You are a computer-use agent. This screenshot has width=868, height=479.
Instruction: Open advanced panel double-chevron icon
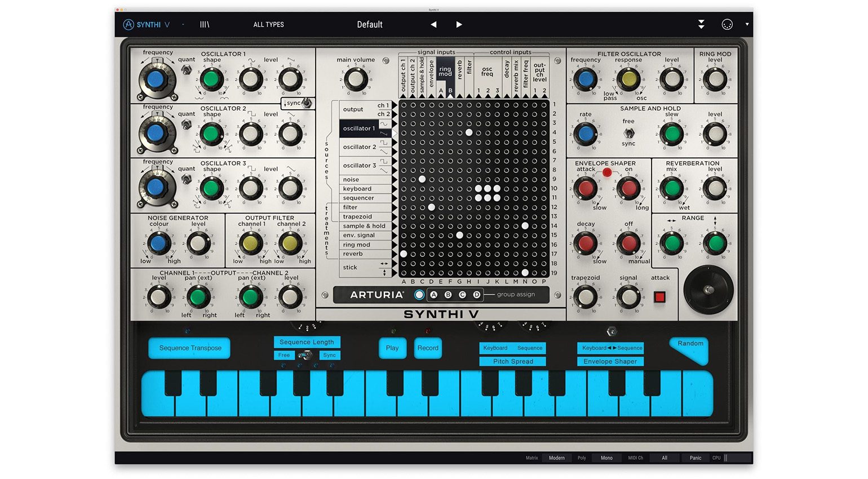click(x=701, y=24)
